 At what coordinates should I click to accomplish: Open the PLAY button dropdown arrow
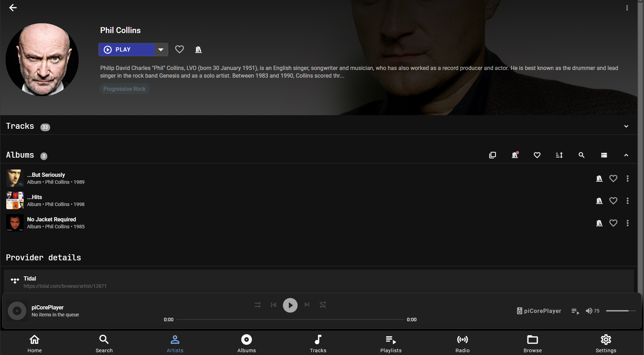(x=161, y=49)
